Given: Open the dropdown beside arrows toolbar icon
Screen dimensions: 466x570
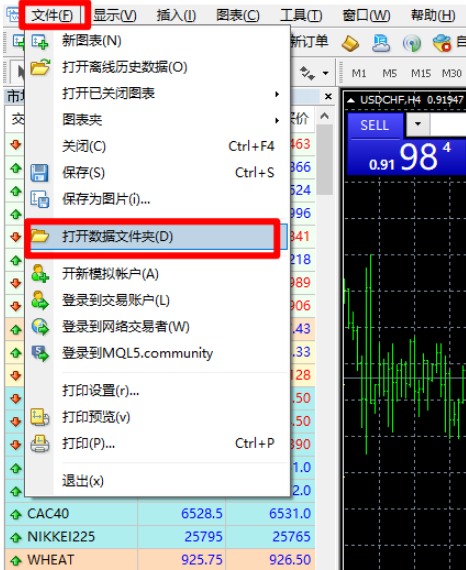Looking at the screenshot, I should 325,74.
